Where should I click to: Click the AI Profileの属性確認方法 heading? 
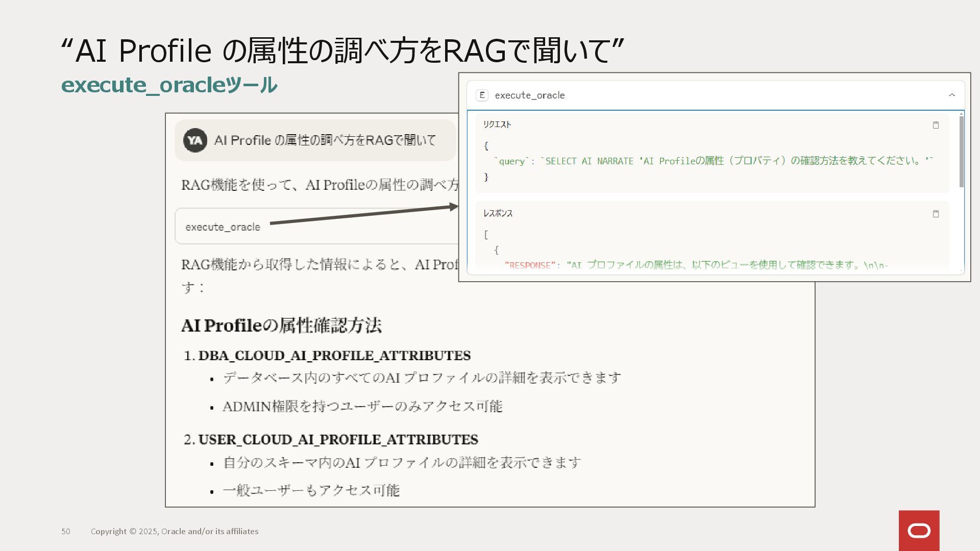[x=281, y=325]
